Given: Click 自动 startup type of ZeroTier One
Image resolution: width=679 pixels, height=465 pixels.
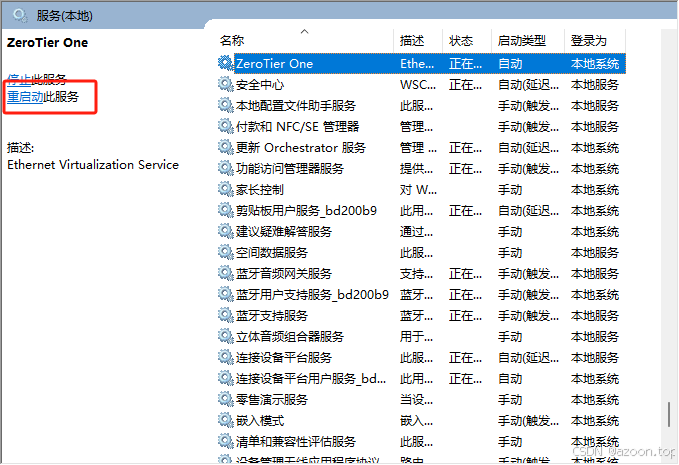Looking at the screenshot, I should pyautogui.click(x=510, y=64).
